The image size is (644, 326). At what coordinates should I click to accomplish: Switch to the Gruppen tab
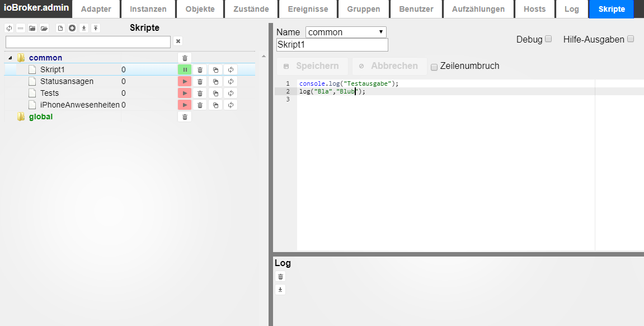pyautogui.click(x=364, y=9)
